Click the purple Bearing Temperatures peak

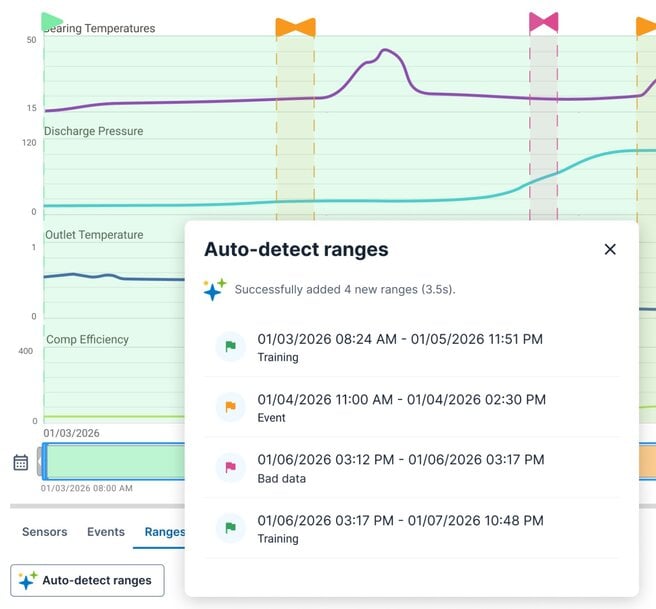[x=386, y=50]
